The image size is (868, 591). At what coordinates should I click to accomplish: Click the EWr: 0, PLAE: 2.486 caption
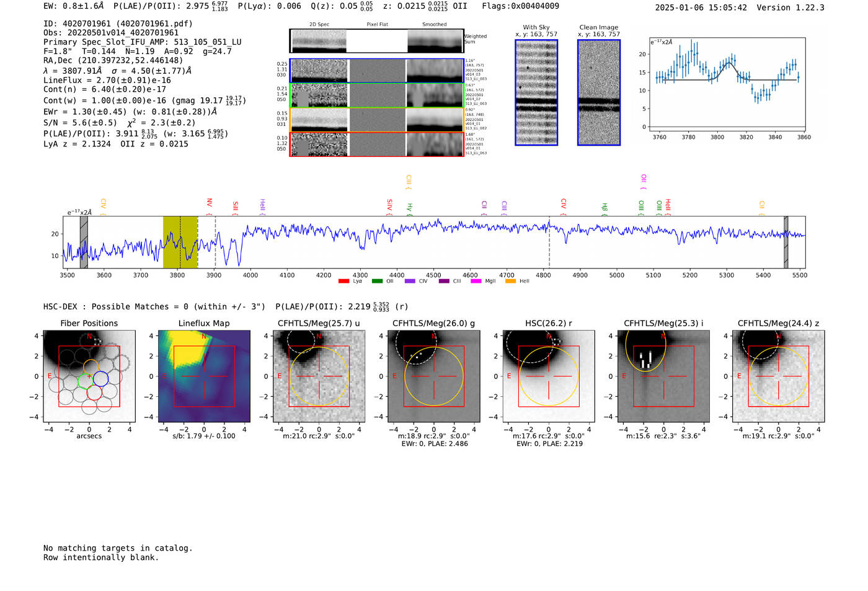click(435, 444)
